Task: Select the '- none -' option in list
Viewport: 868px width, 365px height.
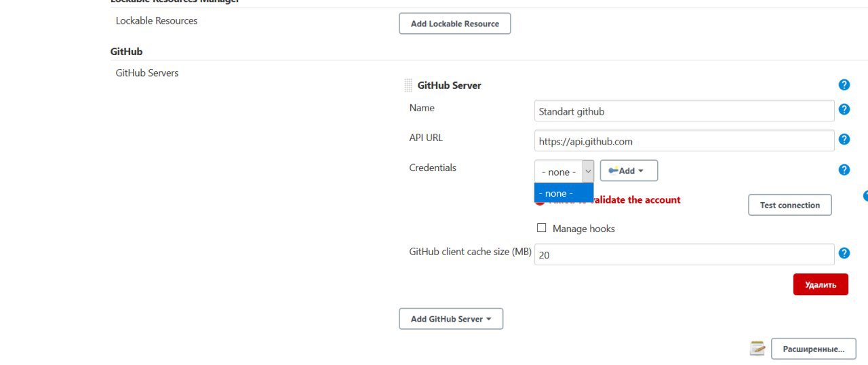Action: pyautogui.click(x=564, y=193)
